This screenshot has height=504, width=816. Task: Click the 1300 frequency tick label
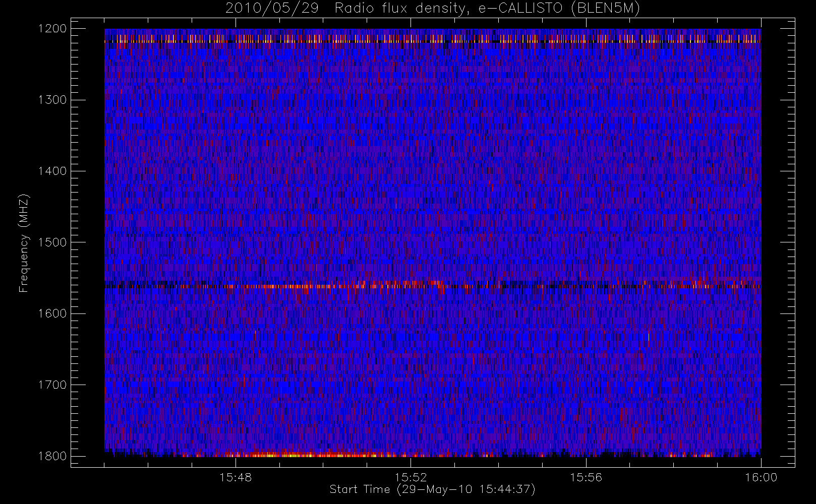52,100
